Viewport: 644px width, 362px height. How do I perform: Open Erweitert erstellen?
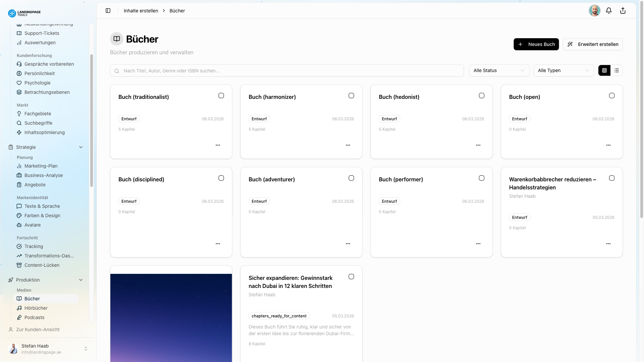click(x=593, y=44)
